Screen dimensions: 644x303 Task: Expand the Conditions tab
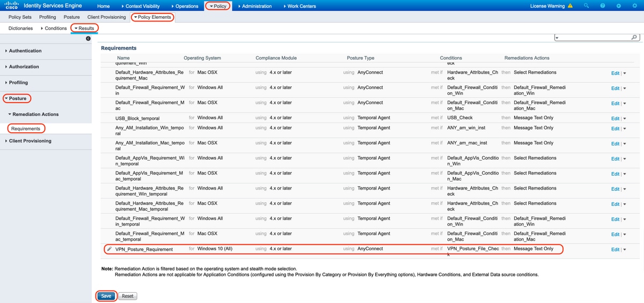tap(54, 28)
